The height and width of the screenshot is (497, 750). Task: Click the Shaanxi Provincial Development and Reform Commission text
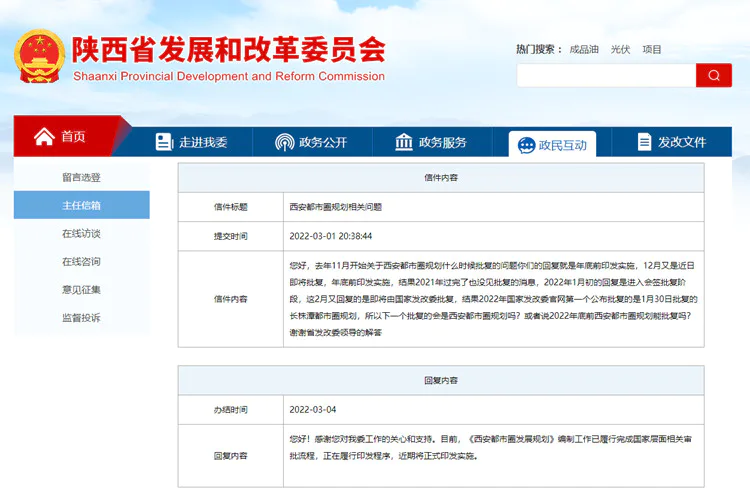pyautogui.click(x=229, y=76)
